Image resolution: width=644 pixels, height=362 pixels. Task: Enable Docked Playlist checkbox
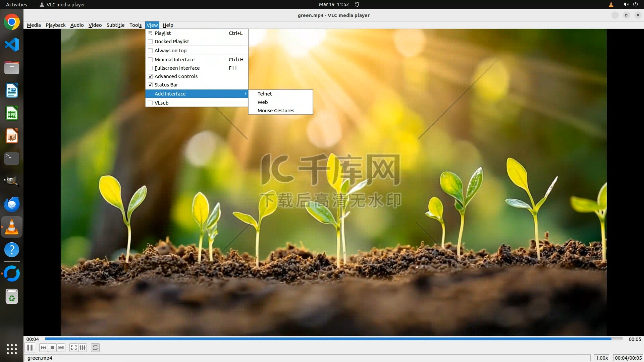(150, 42)
